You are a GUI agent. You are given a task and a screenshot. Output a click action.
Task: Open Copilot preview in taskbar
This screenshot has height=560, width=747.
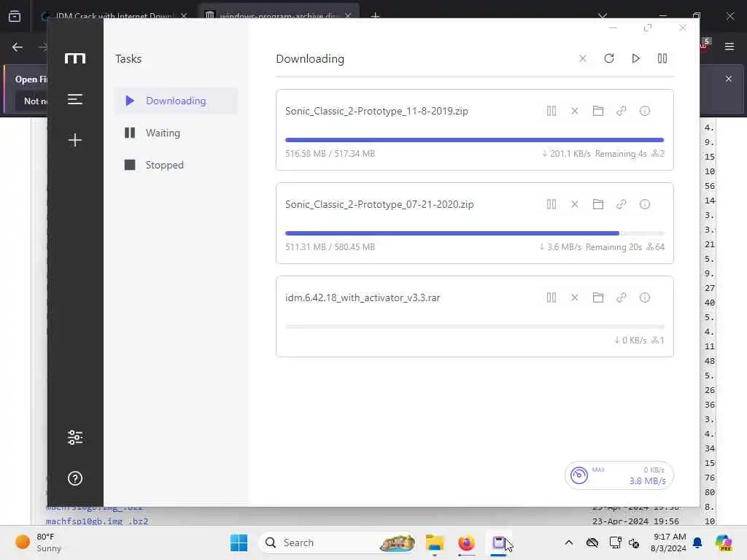coord(723,542)
